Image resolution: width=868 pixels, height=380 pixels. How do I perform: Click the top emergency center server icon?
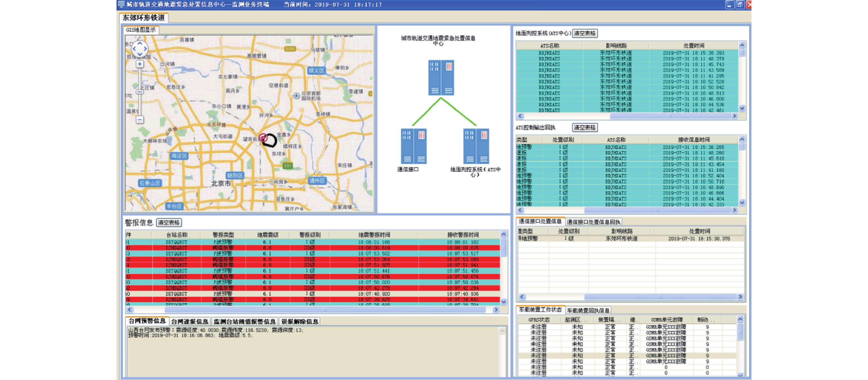(441, 78)
